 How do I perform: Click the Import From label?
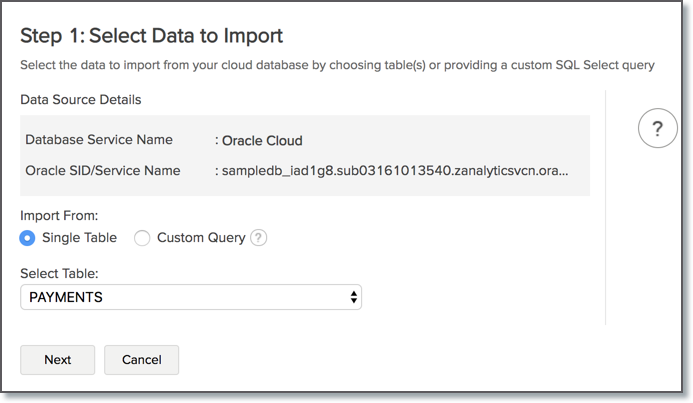[59, 215]
